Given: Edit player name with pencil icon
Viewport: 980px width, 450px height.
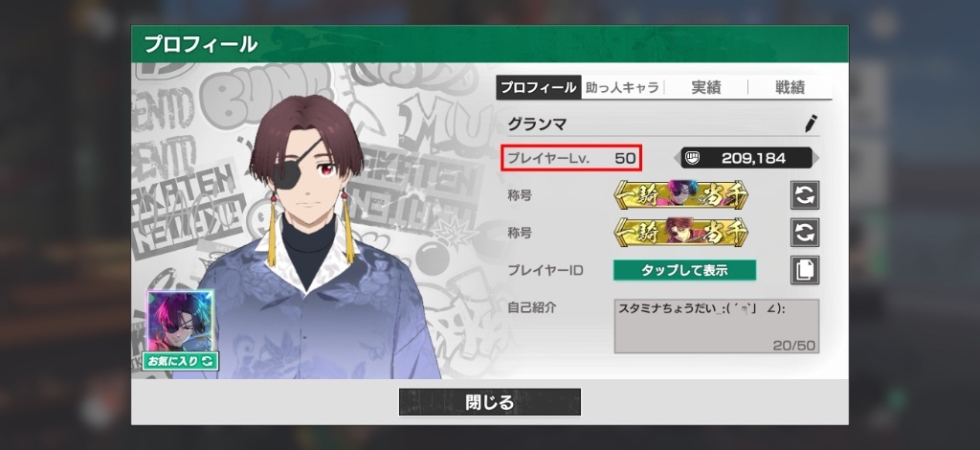Looking at the screenshot, I should pyautogui.click(x=812, y=124).
